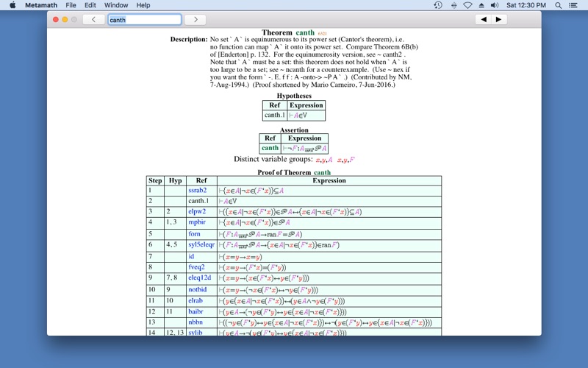This screenshot has height=368, width=588.
Task: Open the forn reference link
Action: pyautogui.click(x=194, y=234)
